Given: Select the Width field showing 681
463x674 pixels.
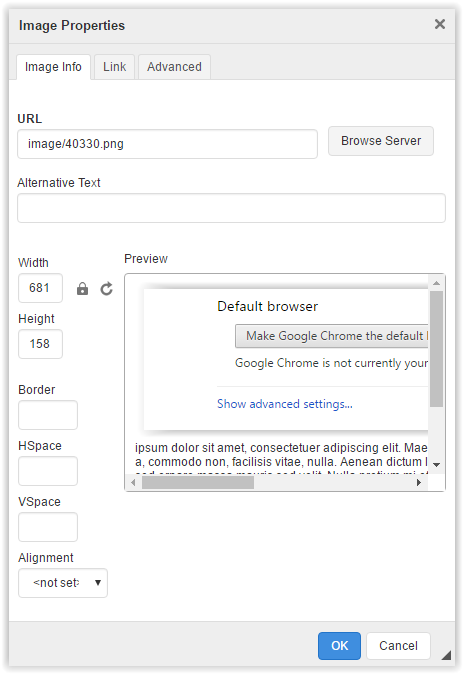Looking at the screenshot, I should (x=40, y=288).
